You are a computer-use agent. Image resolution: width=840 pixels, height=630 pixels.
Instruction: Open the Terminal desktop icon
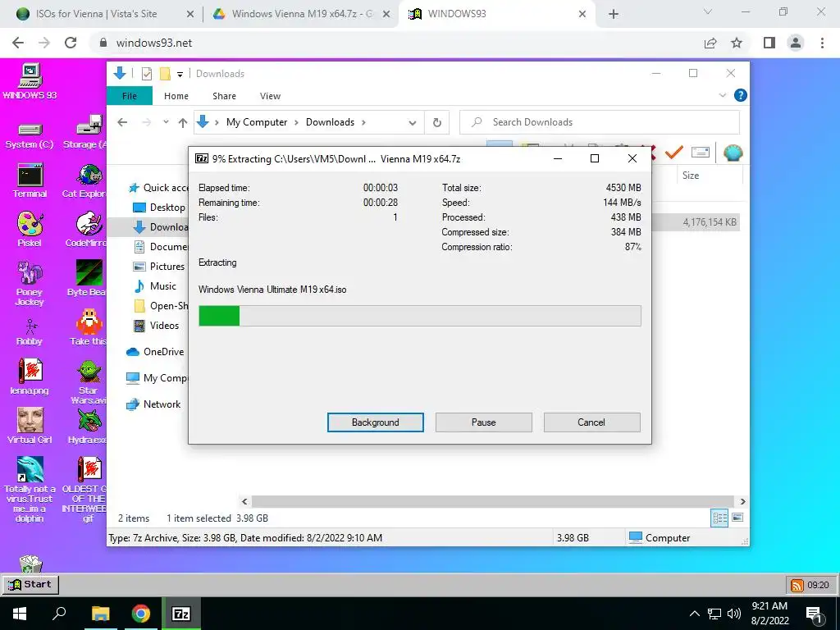(x=30, y=181)
